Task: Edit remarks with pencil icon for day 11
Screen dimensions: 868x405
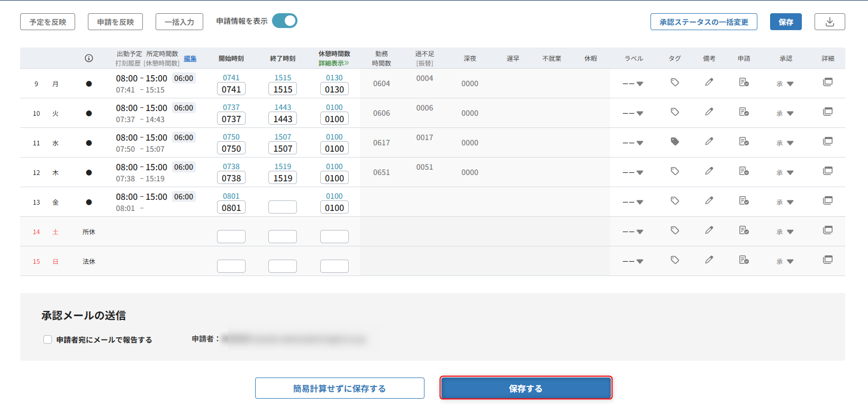Action: (709, 141)
